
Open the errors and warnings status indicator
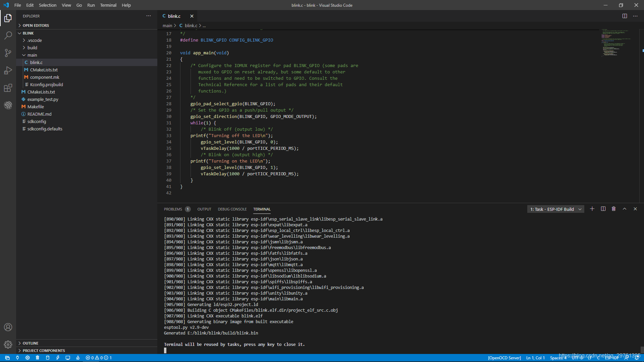tap(99, 358)
